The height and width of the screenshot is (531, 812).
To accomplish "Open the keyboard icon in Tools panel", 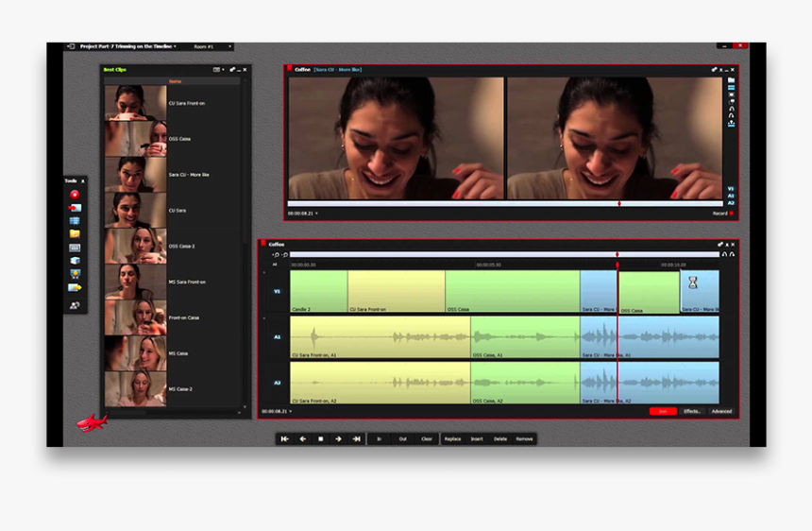I will tap(75, 248).
